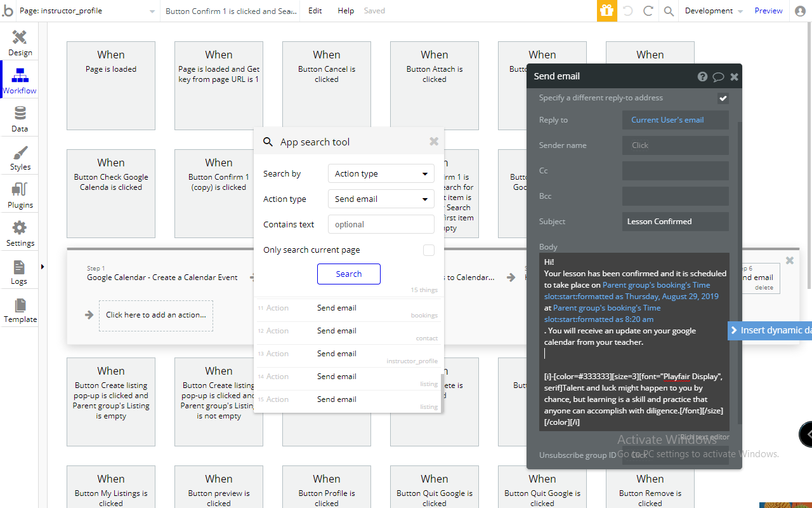Open the workflow event selector dropdown
Image resolution: width=812 pixels, height=508 pixels.
coord(230,11)
